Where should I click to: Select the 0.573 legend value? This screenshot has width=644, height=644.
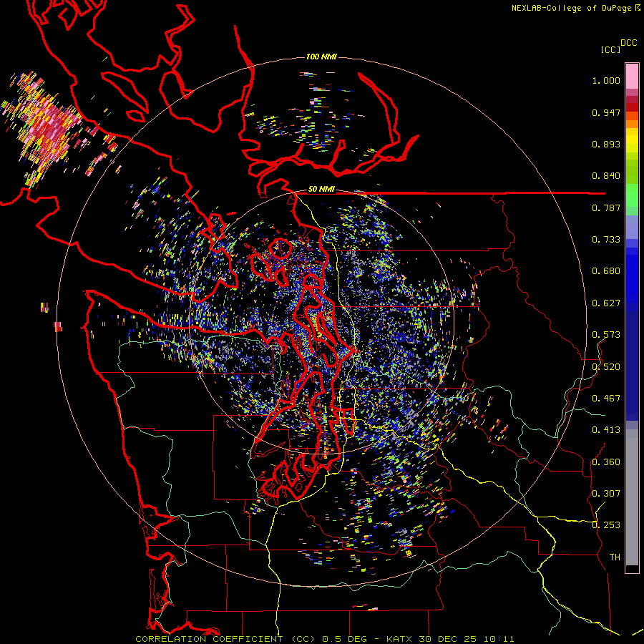[606, 335]
